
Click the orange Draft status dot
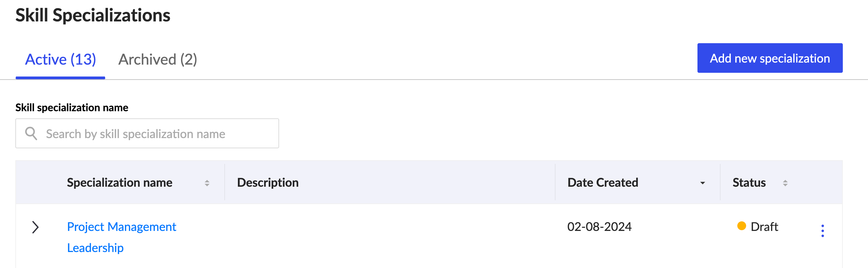pyautogui.click(x=741, y=226)
